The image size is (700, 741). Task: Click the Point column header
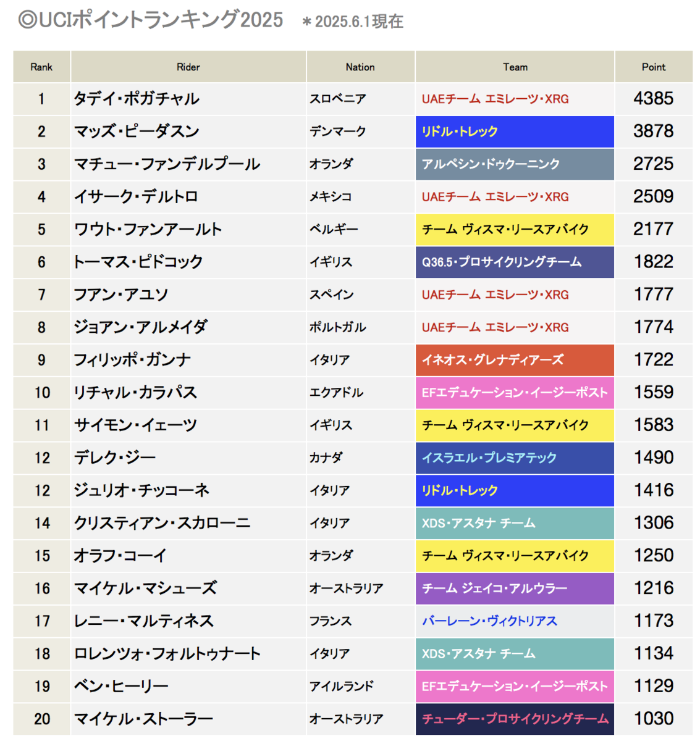654,67
